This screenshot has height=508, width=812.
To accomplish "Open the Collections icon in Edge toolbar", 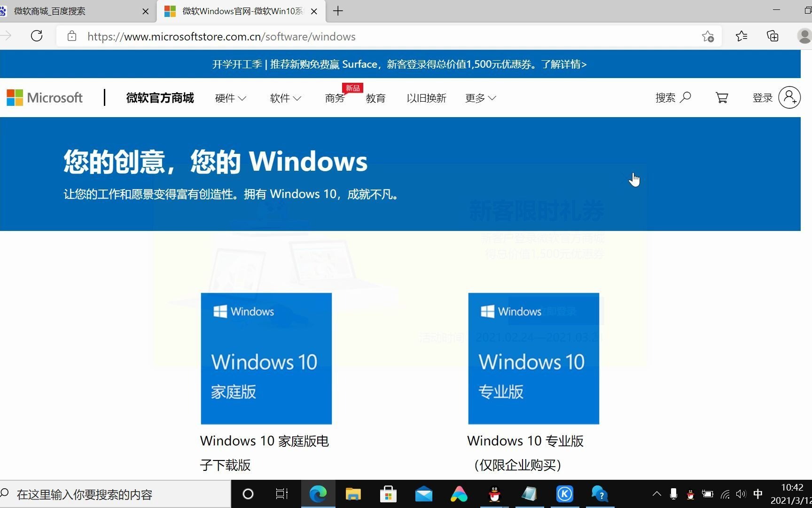I will [773, 36].
